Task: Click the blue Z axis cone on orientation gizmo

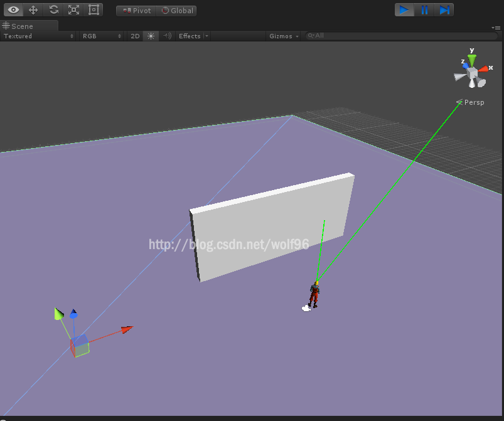Action: (x=466, y=65)
